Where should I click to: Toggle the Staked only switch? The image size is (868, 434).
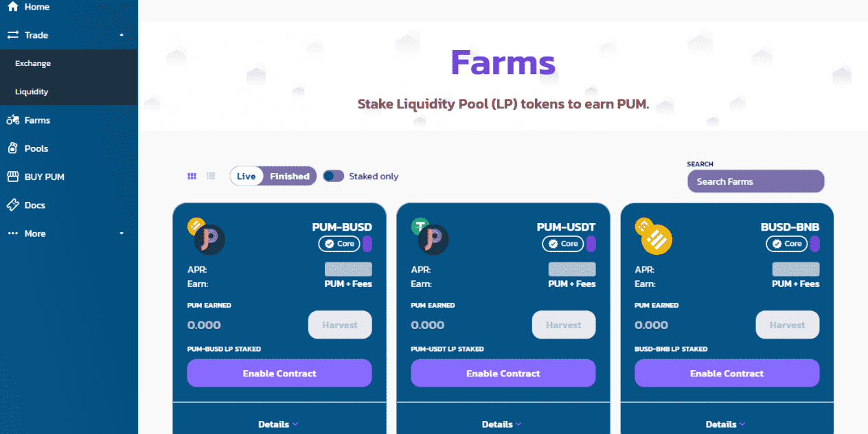click(334, 176)
